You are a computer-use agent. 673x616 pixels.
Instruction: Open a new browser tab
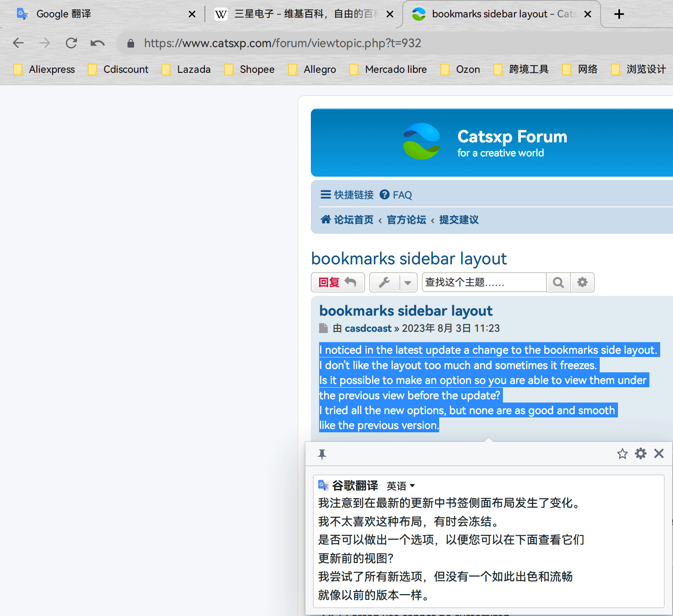619,14
